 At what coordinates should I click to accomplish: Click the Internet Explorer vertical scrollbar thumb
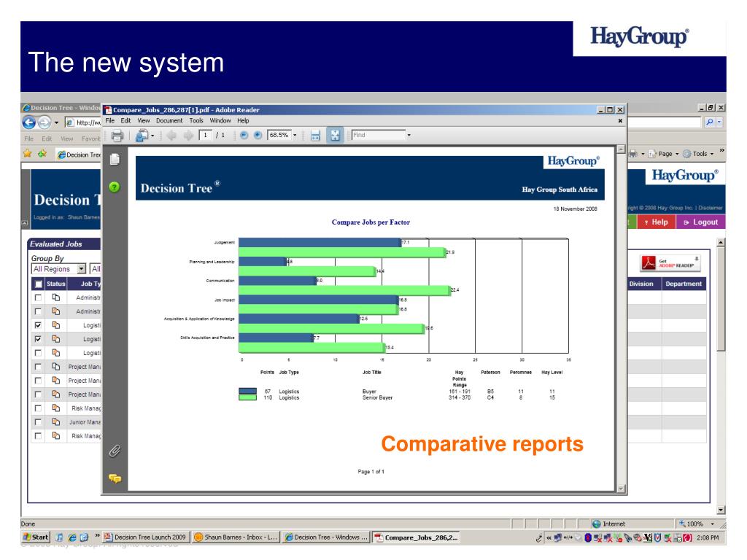point(721,299)
